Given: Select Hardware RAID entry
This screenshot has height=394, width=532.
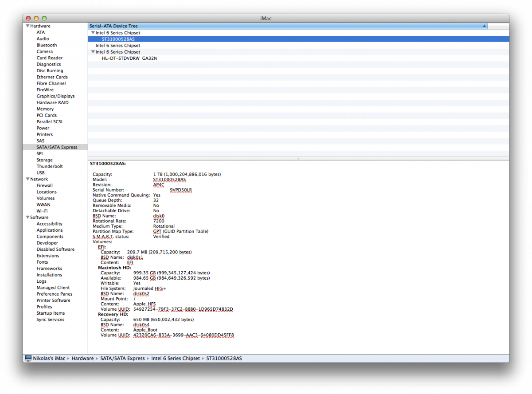Looking at the screenshot, I should click(52, 103).
